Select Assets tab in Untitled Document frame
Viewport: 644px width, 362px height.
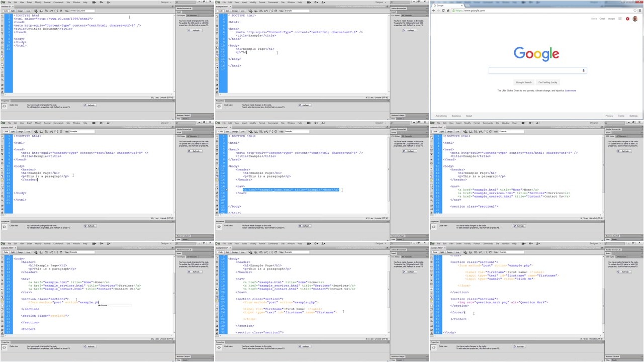185,119
